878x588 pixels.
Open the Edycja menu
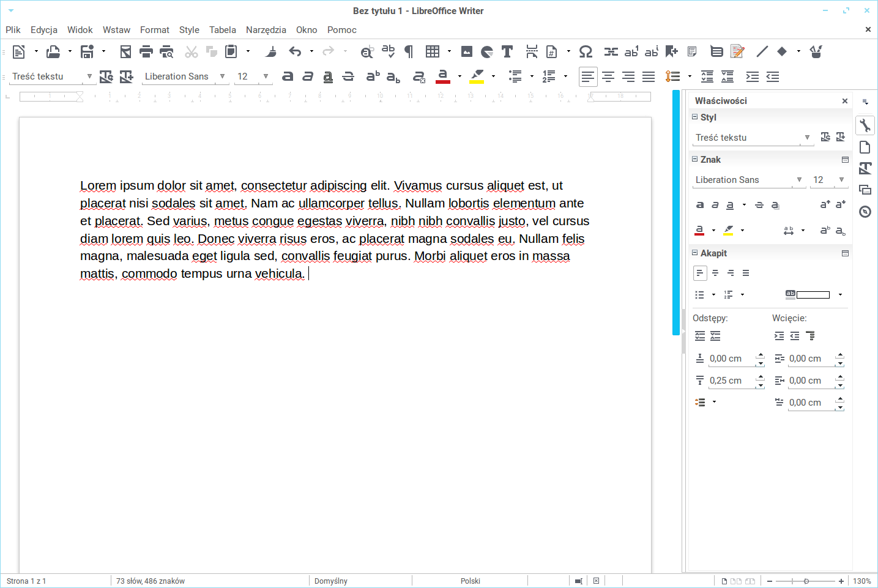pos(44,30)
